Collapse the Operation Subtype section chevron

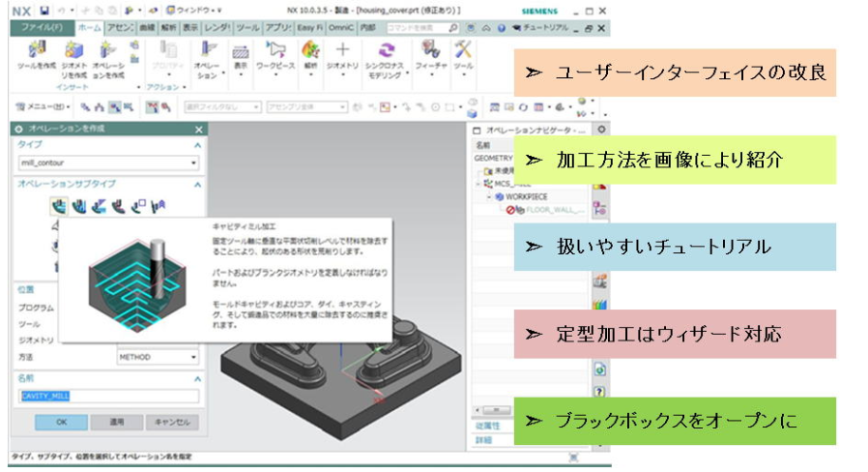pyautogui.click(x=197, y=185)
